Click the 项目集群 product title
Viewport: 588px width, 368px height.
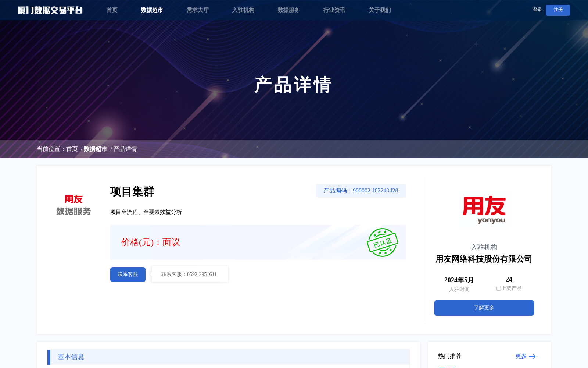pyautogui.click(x=132, y=191)
